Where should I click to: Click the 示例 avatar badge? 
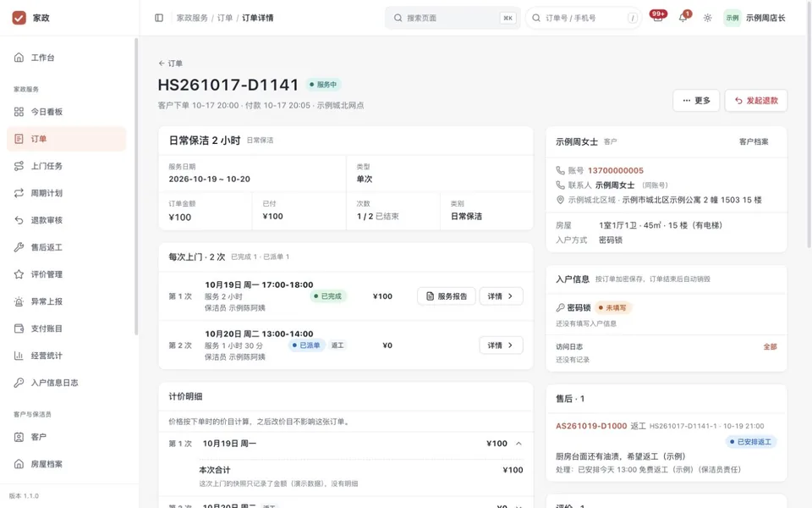coord(732,18)
